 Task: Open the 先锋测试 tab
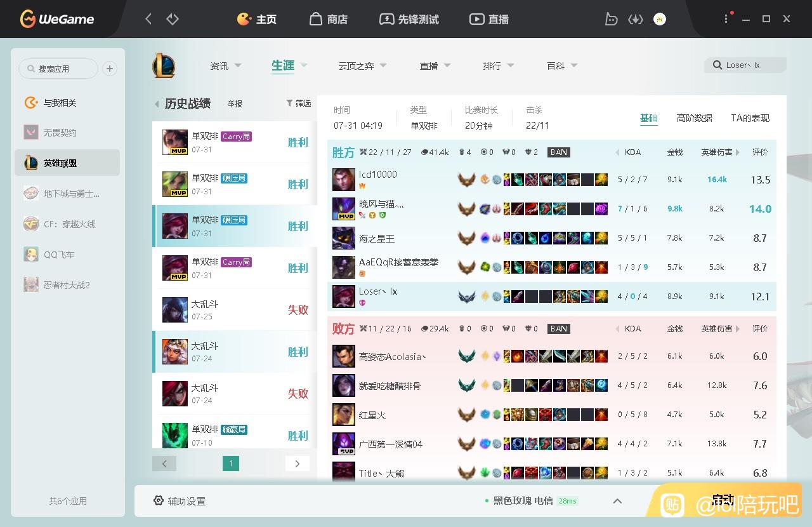click(x=409, y=19)
